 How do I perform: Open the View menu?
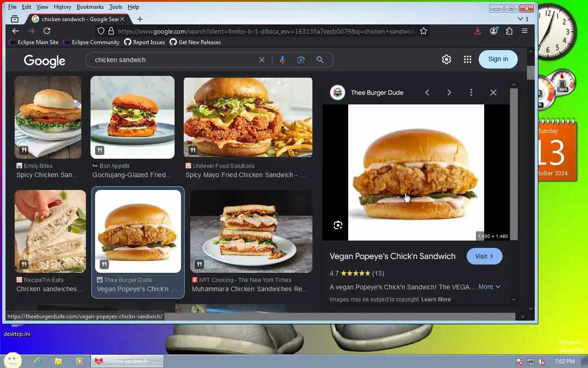42,7
